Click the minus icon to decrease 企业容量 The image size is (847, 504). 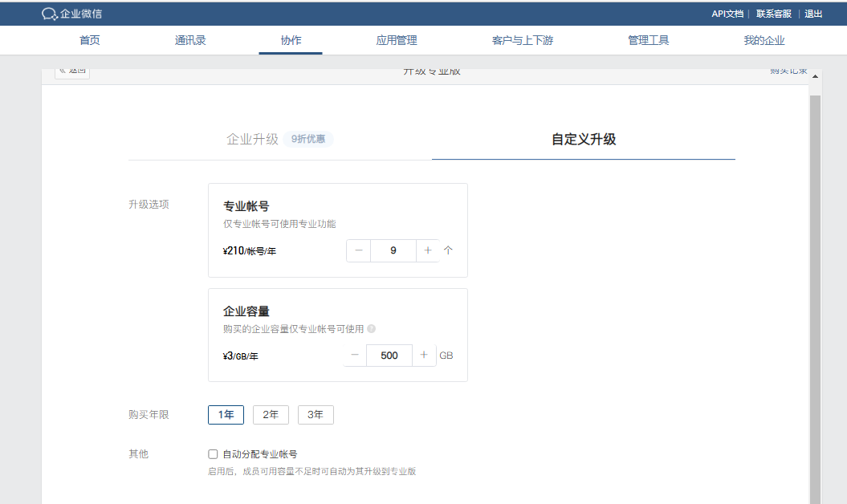(x=354, y=355)
